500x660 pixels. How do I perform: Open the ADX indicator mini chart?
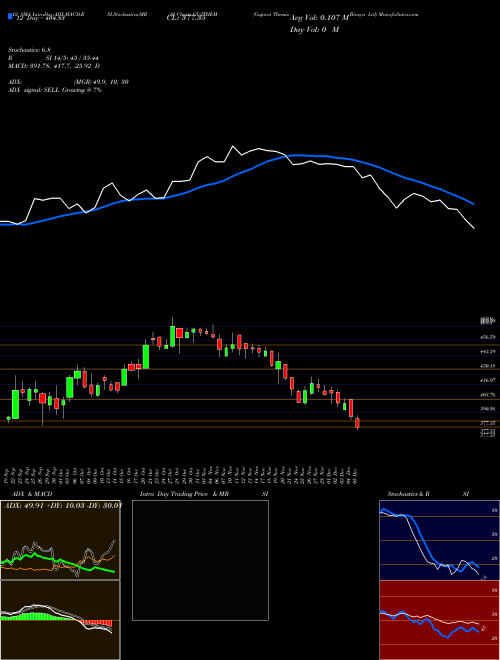pyautogui.click(x=60, y=540)
